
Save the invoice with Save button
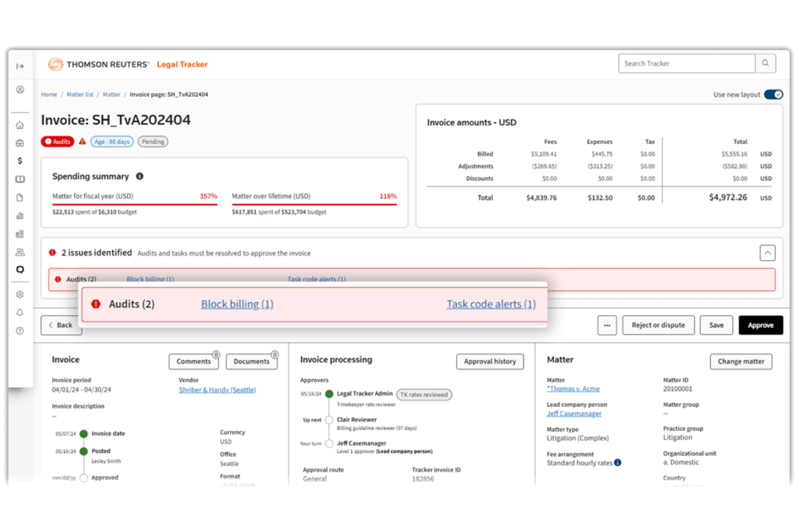tap(717, 325)
